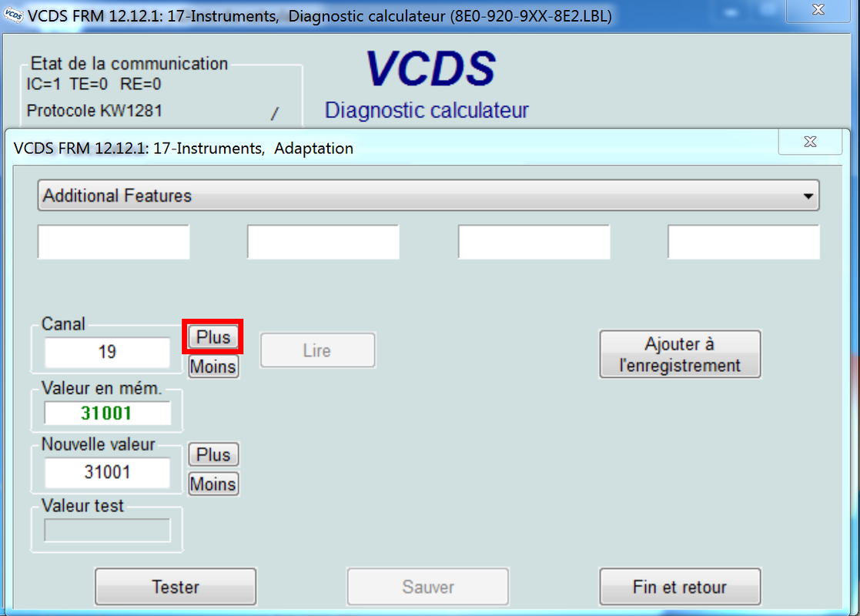
Task: Click Ajouter à l'enregistrement button
Action: (x=679, y=354)
